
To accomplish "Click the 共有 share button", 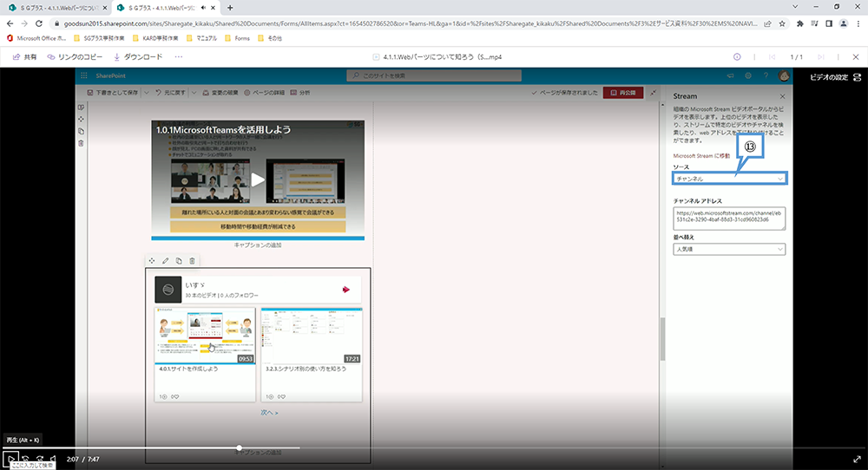I will (25, 57).
